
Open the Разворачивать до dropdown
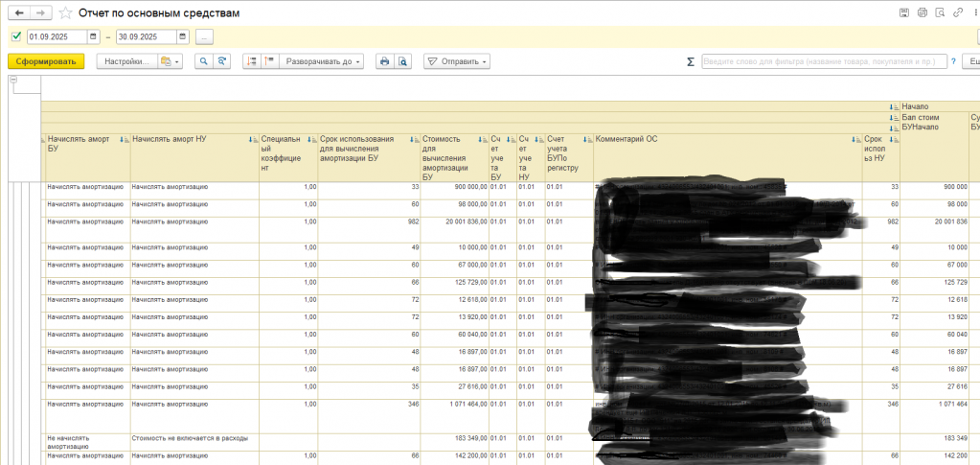321,61
